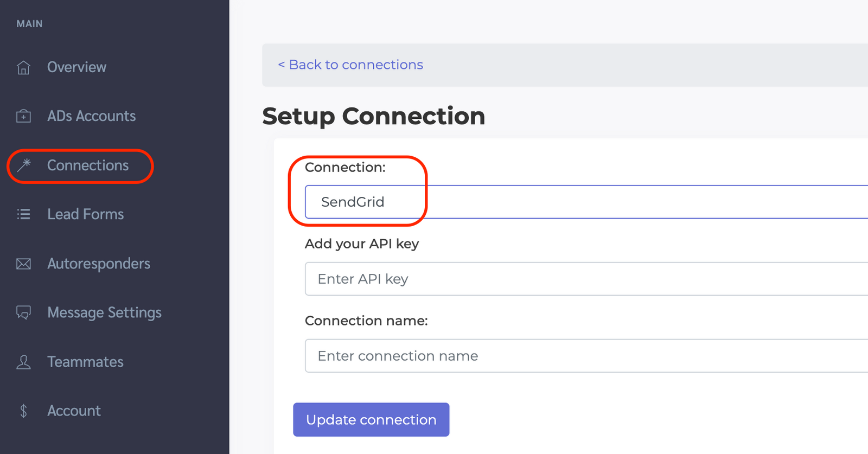Screen dimensions: 868x454
Task: Navigate to the Overview page
Action: pyautogui.click(x=76, y=67)
